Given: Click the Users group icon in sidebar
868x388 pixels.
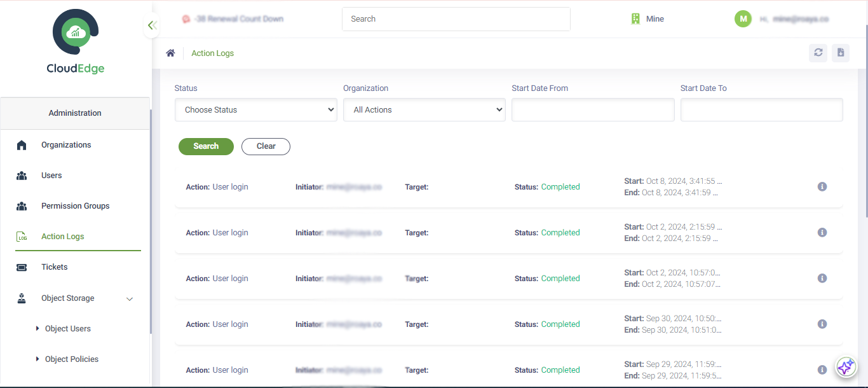Looking at the screenshot, I should coord(22,176).
